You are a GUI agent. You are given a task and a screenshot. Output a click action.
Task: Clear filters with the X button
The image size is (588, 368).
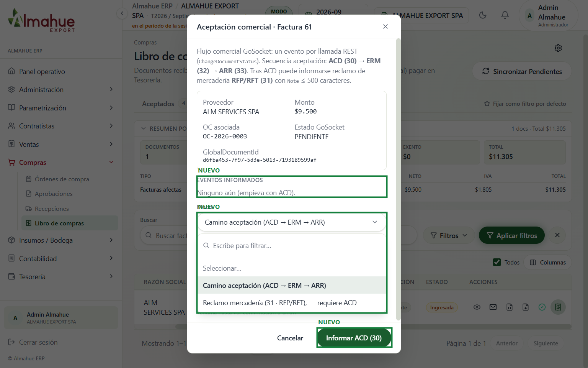click(557, 235)
